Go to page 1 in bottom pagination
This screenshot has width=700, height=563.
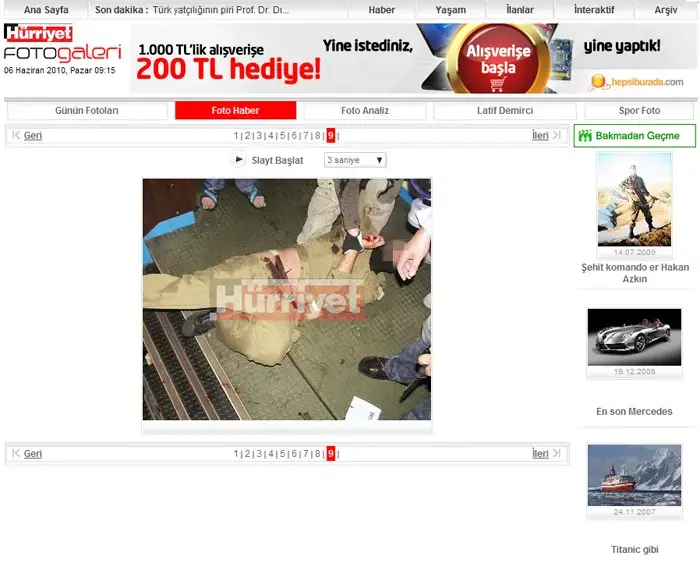236,454
